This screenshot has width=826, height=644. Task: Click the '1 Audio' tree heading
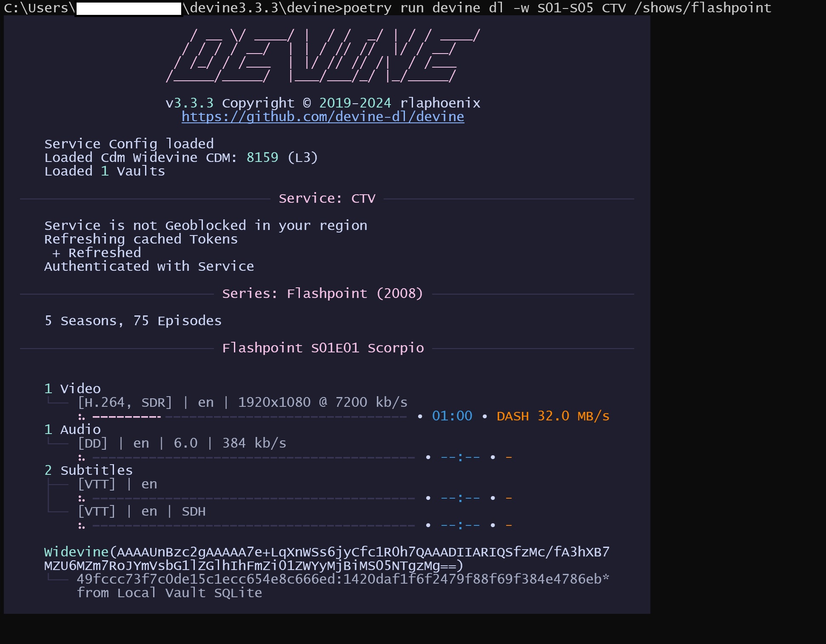[x=73, y=429]
